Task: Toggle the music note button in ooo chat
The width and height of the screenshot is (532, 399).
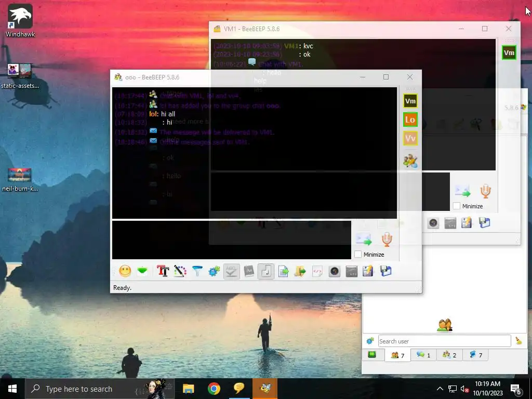Action: coord(266,271)
